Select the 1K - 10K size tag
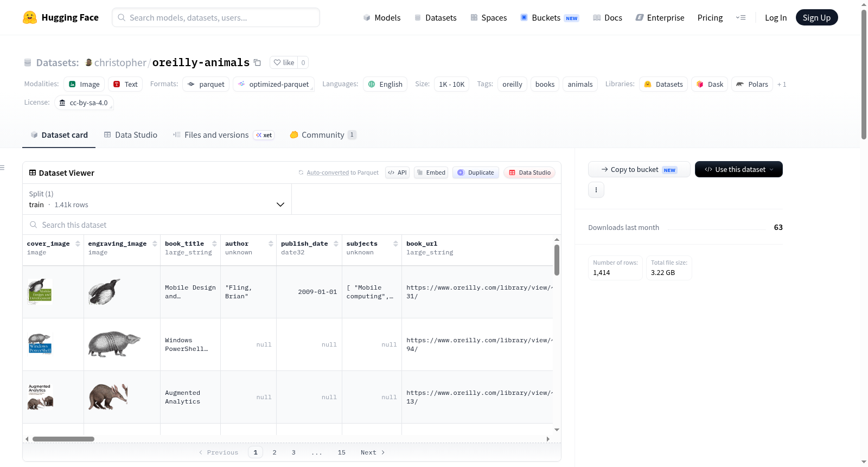The image size is (868, 467). click(x=451, y=84)
